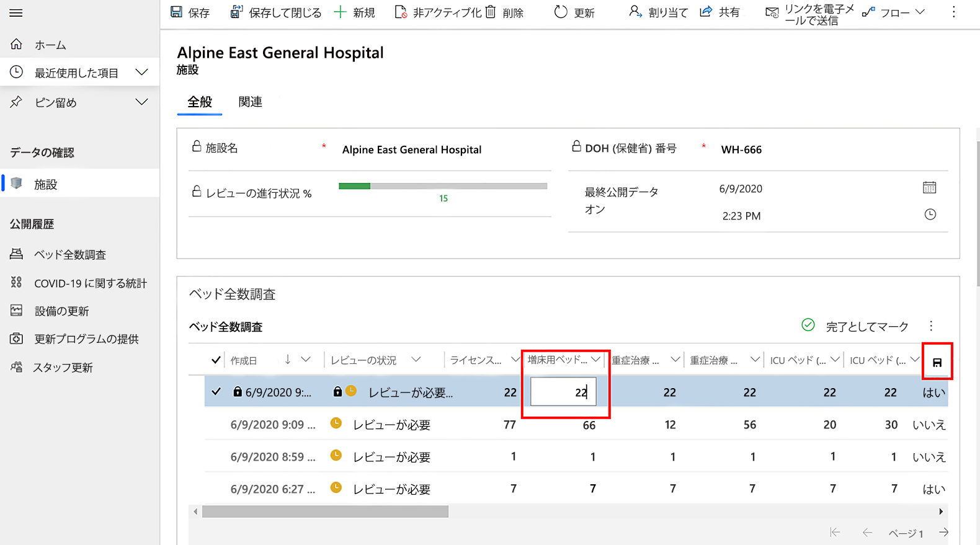Open the 増床用ベッド column dropdown
This screenshot has width=980, height=545.
(x=595, y=360)
